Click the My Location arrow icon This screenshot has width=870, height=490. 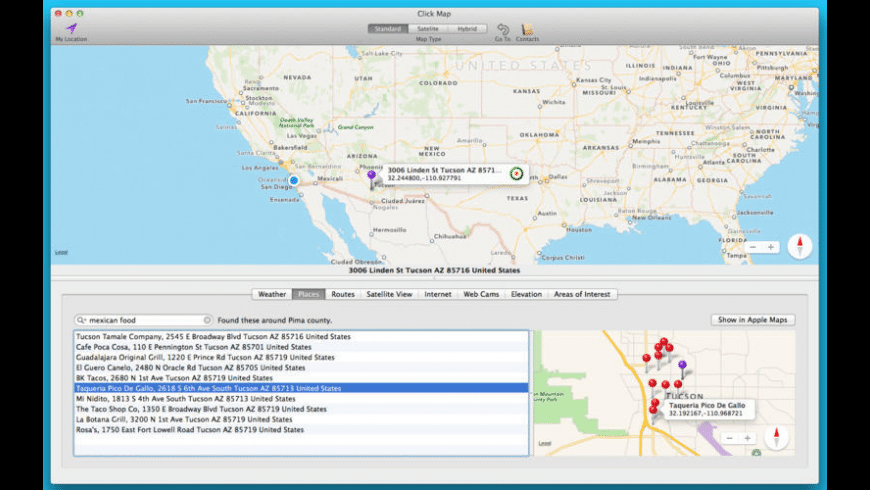pos(71,28)
